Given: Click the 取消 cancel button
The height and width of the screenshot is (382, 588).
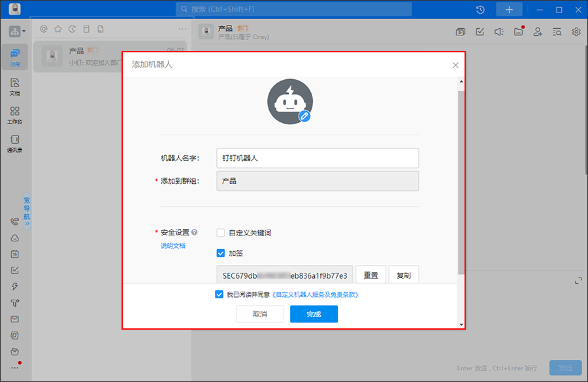Looking at the screenshot, I should (x=260, y=314).
